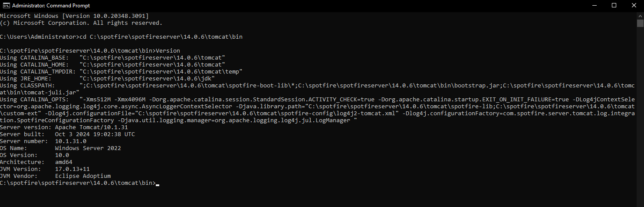Minimize the Command Prompt window
The width and height of the screenshot is (644, 207).
[x=594, y=6]
